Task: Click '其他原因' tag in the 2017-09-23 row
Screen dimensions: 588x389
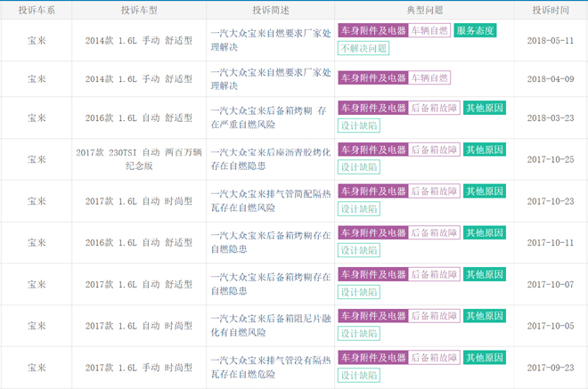Action: (x=485, y=358)
